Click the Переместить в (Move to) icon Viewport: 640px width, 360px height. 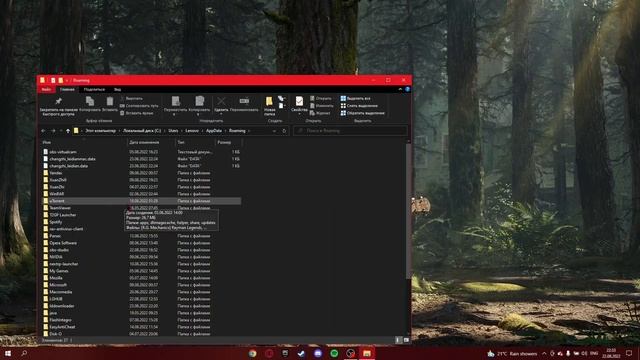(x=176, y=101)
